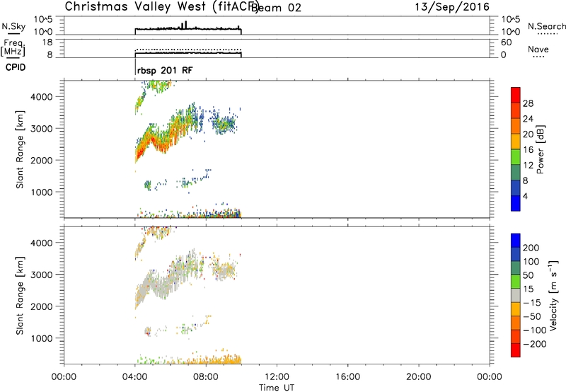Click the blue 200 velocity swatch at top

[516, 241]
